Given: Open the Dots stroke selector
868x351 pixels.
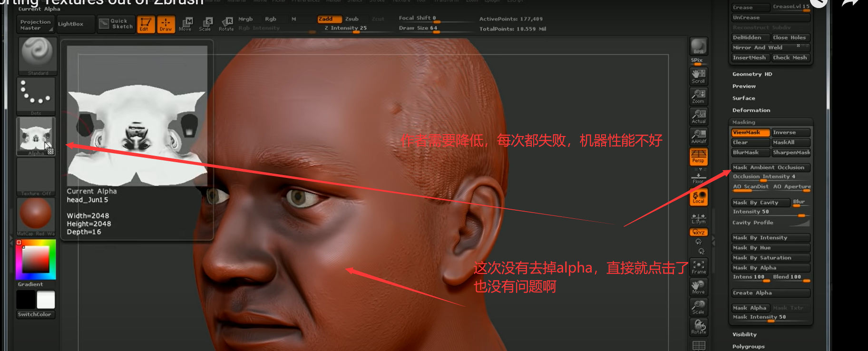Looking at the screenshot, I should 36,96.
